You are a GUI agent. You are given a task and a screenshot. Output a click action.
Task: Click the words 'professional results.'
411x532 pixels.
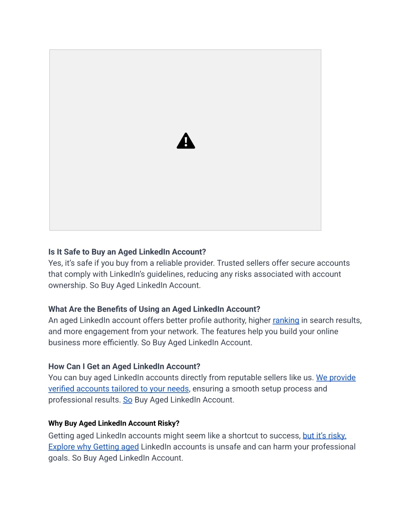[x=84, y=400]
